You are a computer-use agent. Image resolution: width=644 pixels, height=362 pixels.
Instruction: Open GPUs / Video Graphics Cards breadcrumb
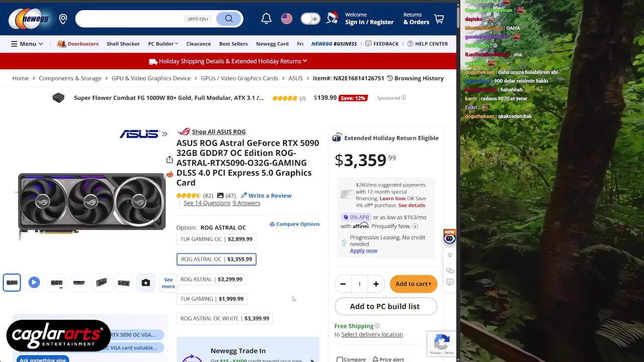click(x=239, y=78)
